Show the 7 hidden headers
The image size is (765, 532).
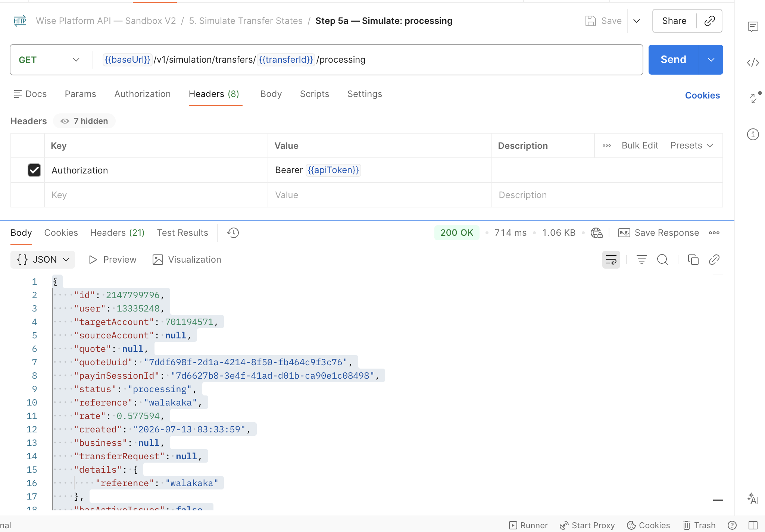coord(84,121)
